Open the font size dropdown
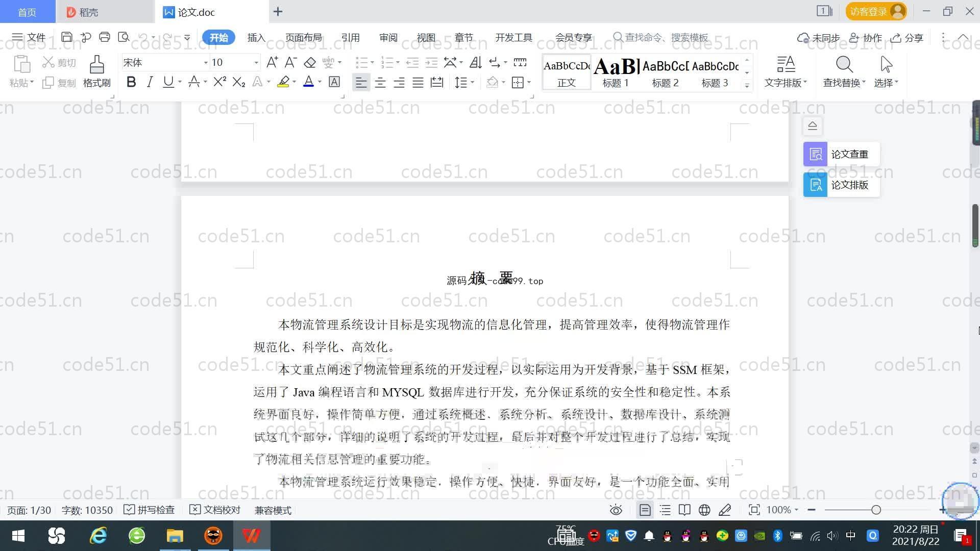The width and height of the screenshot is (980, 551). click(x=256, y=63)
